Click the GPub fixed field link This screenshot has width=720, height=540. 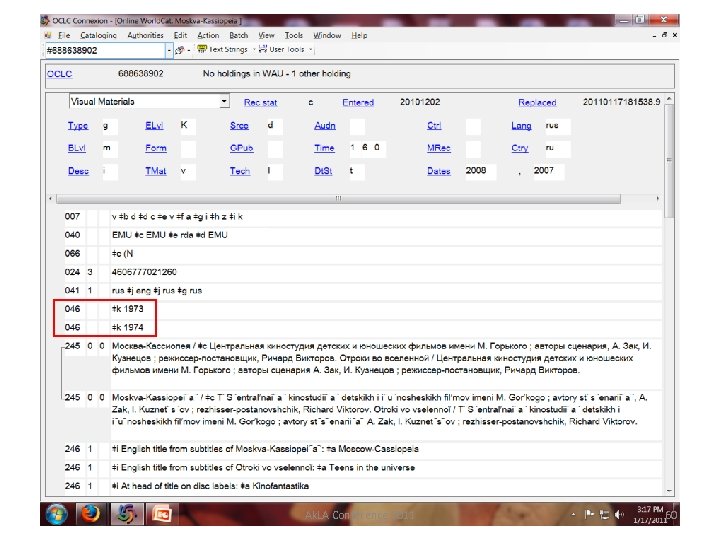(242, 148)
